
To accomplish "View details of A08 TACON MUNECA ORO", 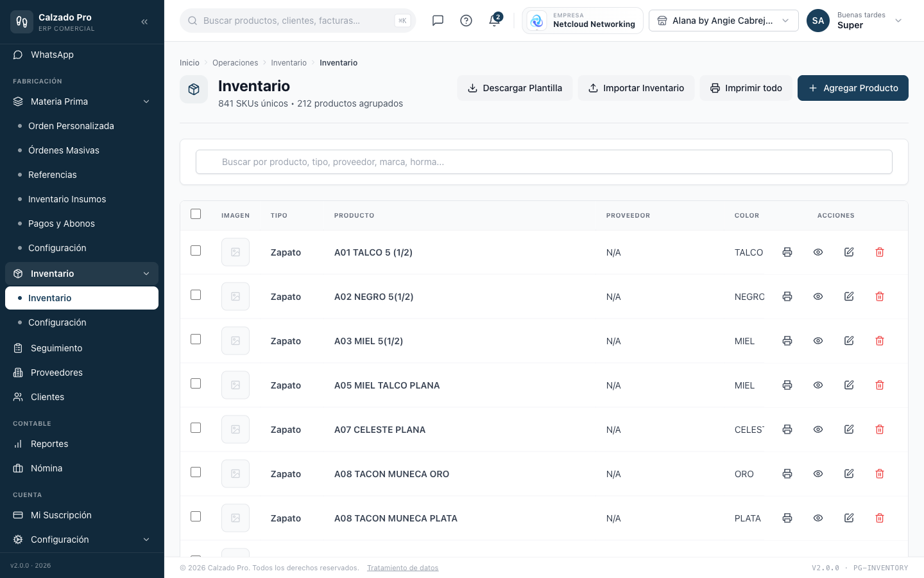I will click(818, 474).
